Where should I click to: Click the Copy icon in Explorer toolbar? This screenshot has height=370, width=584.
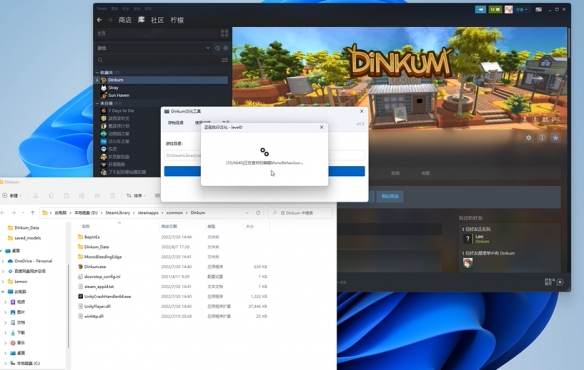click(x=51, y=195)
